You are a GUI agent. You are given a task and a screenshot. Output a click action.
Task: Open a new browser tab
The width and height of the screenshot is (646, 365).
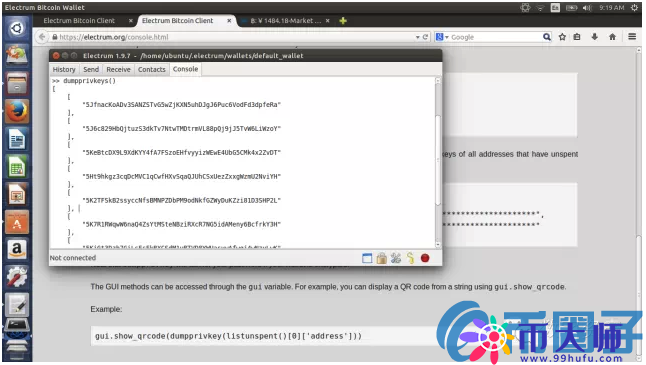pyautogui.click(x=343, y=21)
